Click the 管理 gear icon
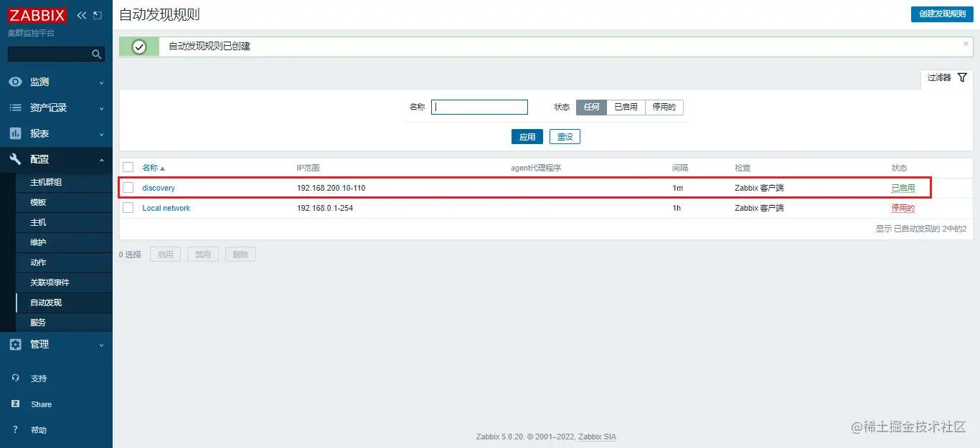Image resolution: width=980 pixels, height=448 pixels. pyautogui.click(x=15, y=344)
